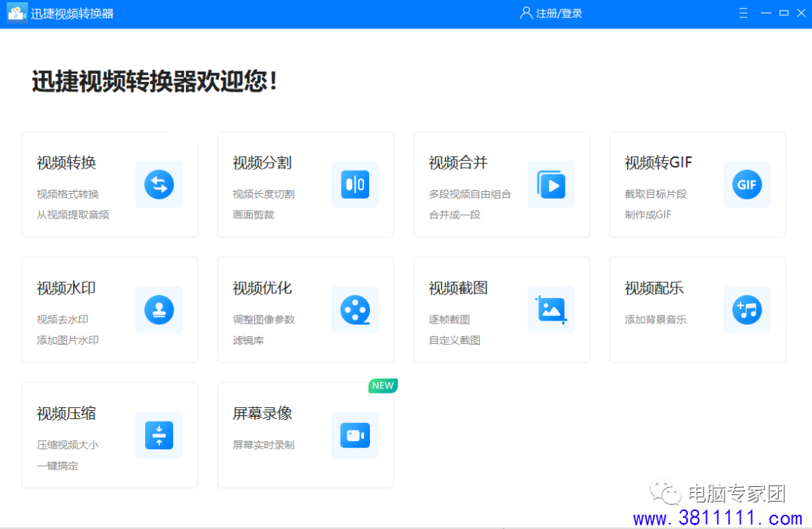This screenshot has height=529, width=812.
Task: Click the text 逐帧截图
Action: (x=449, y=320)
